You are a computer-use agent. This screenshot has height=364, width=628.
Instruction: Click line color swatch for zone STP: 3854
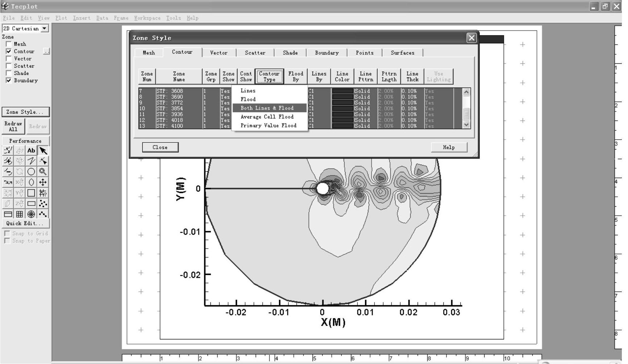(342, 109)
